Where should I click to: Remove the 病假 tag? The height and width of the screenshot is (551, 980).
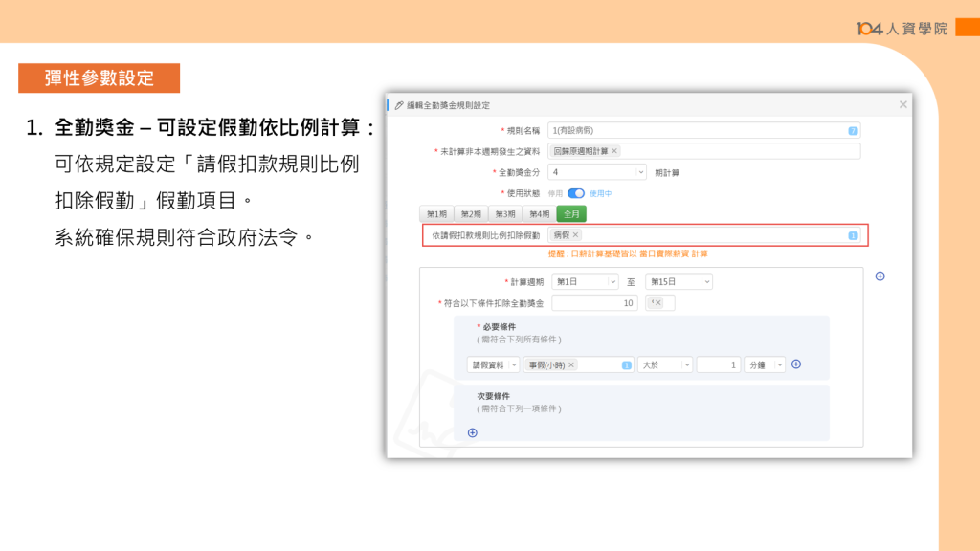(x=575, y=235)
